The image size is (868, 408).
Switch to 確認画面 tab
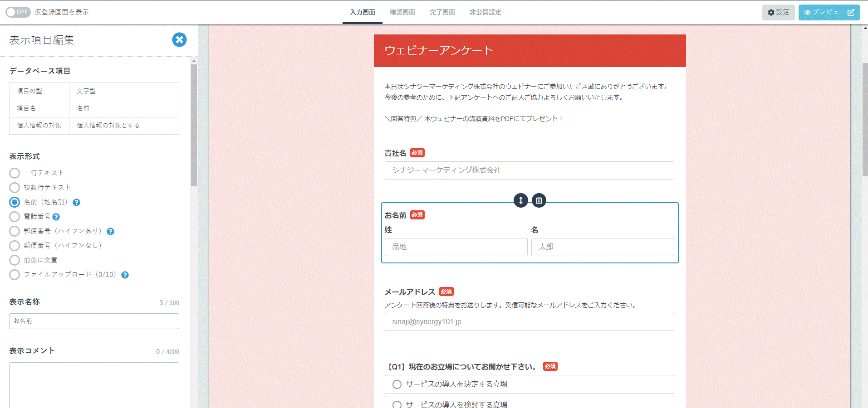pos(402,12)
